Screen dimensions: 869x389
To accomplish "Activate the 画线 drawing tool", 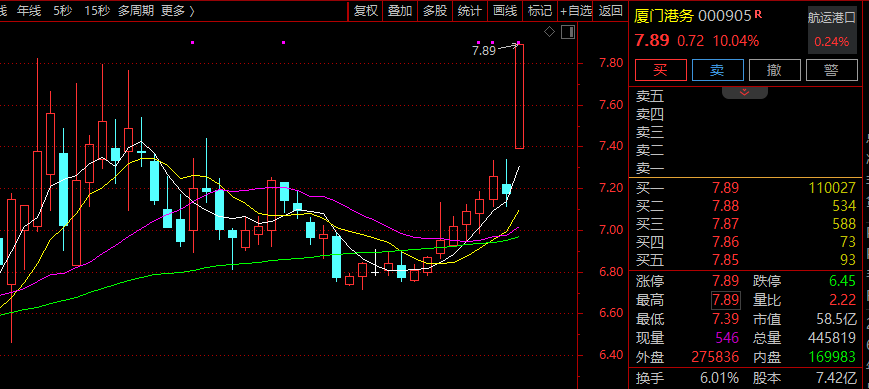I will click(504, 11).
